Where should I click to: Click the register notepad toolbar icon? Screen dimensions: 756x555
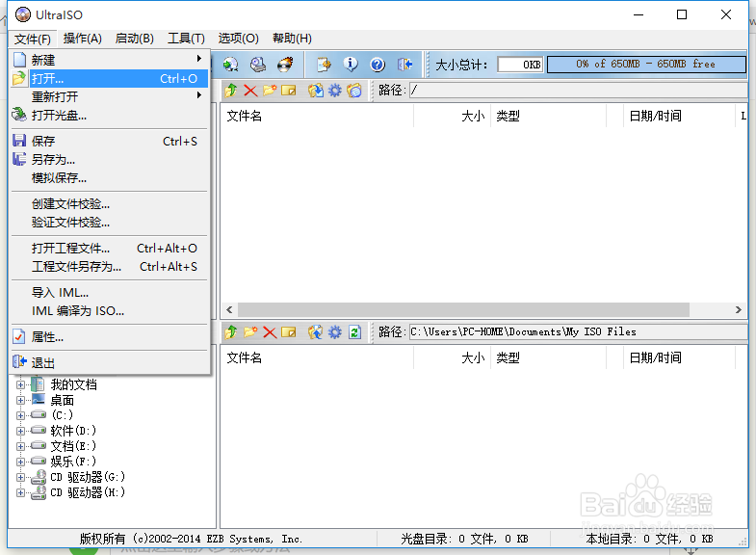[x=324, y=65]
